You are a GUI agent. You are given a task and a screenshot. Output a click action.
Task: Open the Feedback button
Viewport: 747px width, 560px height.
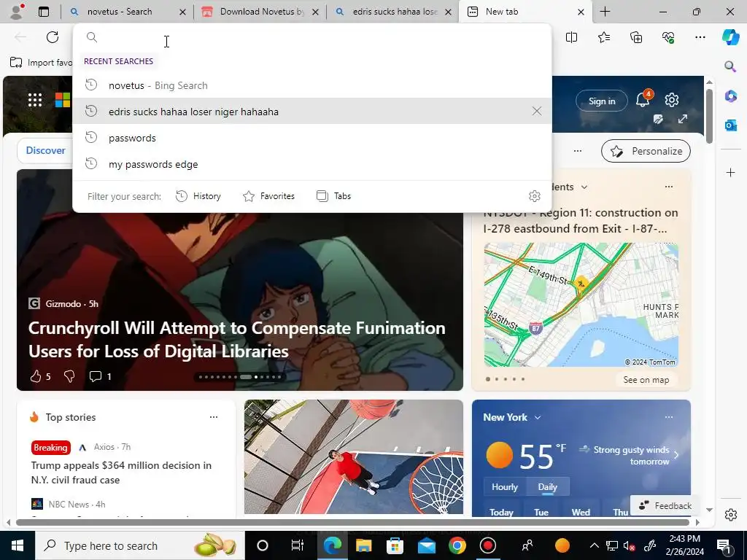coord(665,506)
